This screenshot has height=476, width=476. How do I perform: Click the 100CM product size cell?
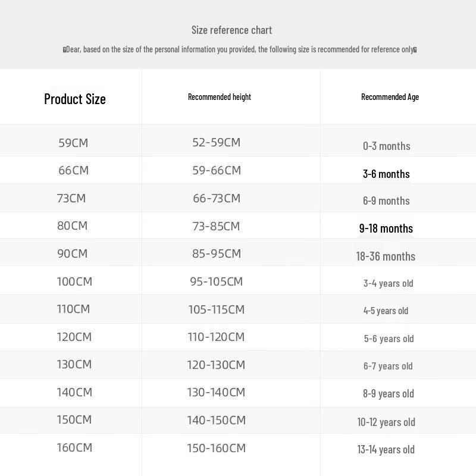point(74,281)
